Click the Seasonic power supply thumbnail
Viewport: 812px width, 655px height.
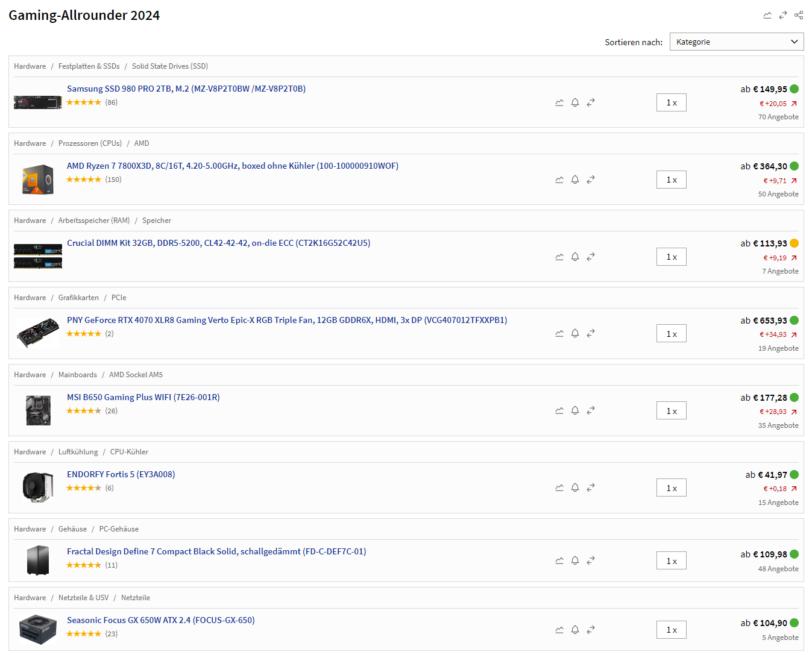point(38,630)
